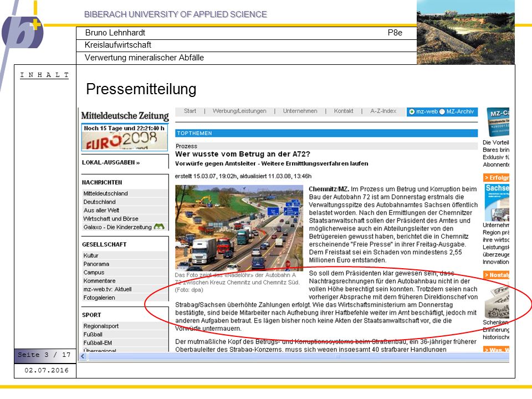Open mz-web.tv: Aktuell link
532x399 pixels.
click(107, 289)
